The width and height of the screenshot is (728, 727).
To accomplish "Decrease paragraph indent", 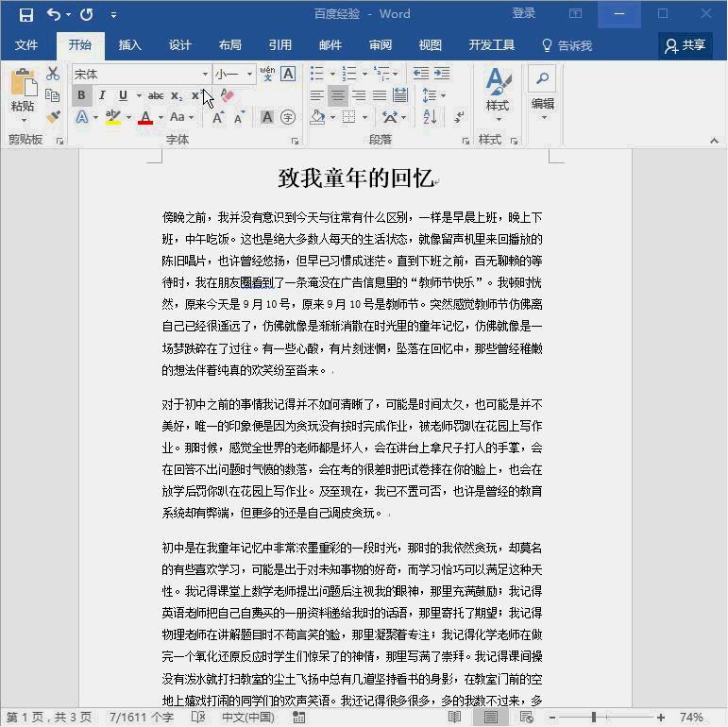I will tap(420, 74).
